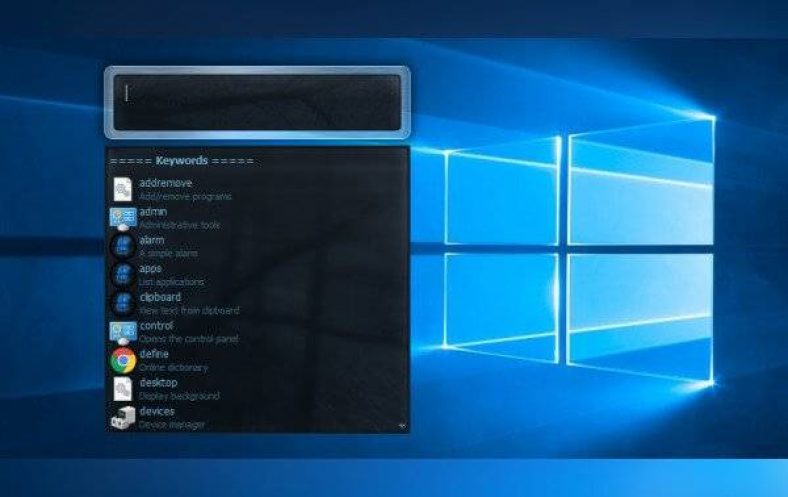The width and height of the screenshot is (788, 497).
Task: Select the "clipboard" keyword text
Action: coord(160,297)
